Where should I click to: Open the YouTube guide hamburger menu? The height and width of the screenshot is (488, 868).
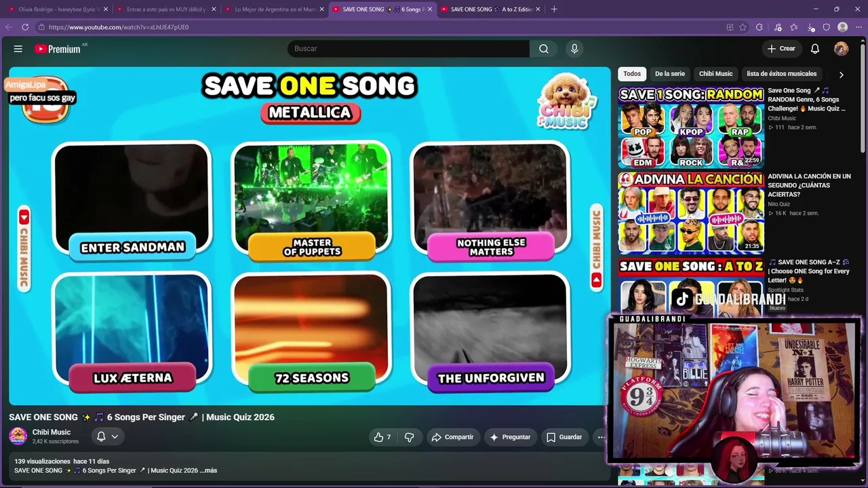coord(18,49)
